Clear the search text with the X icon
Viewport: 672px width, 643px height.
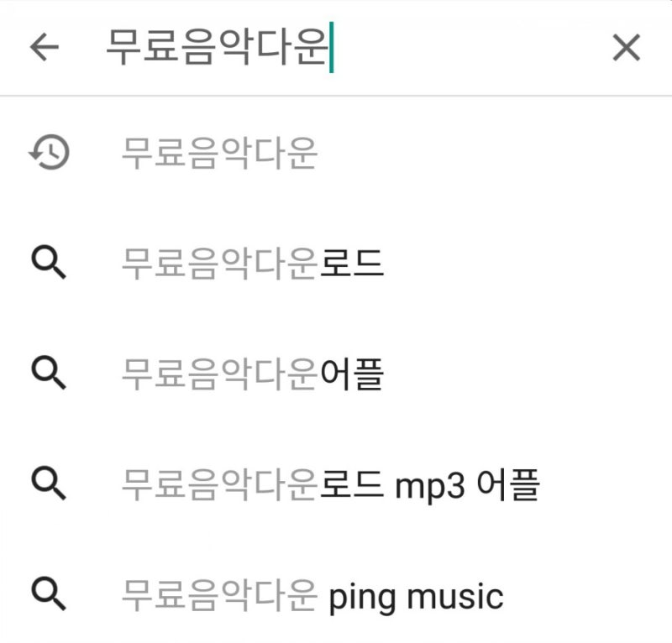[x=626, y=48]
